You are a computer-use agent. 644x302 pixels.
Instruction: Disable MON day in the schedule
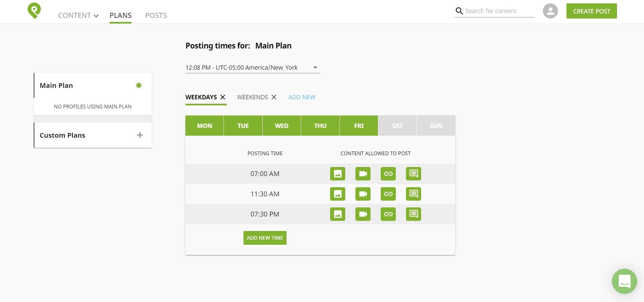(204, 126)
